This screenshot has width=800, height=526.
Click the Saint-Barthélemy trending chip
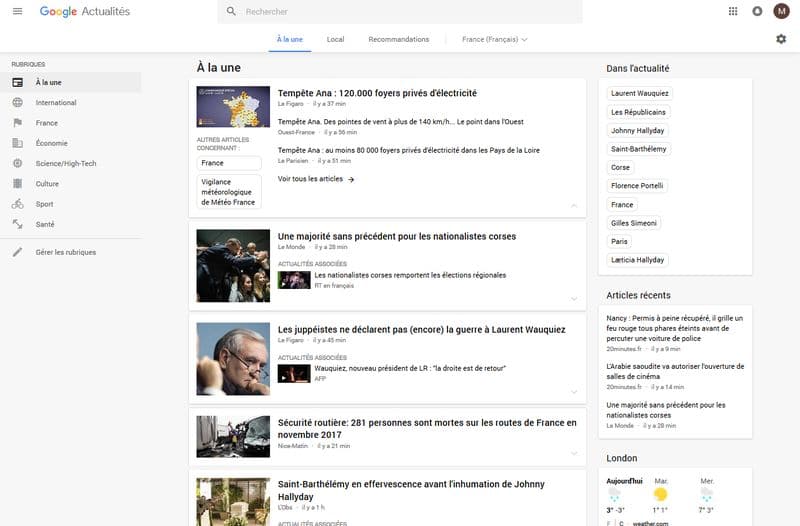[638, 149]
